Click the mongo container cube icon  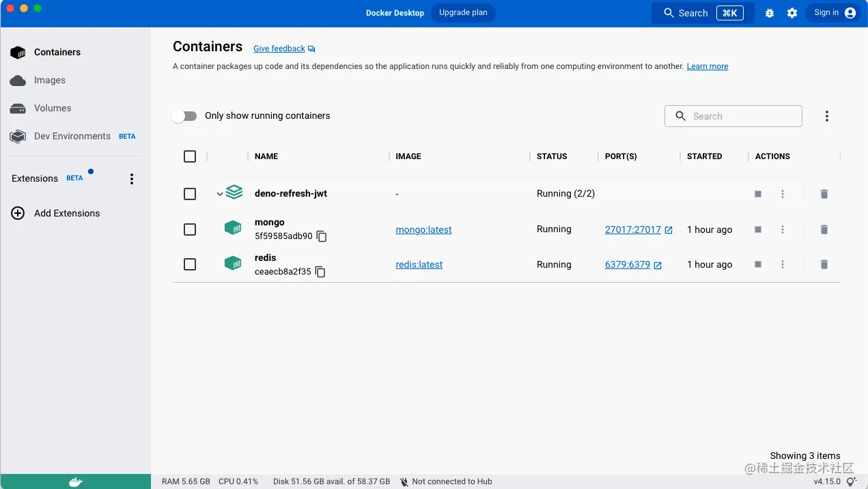coord(233,227)
